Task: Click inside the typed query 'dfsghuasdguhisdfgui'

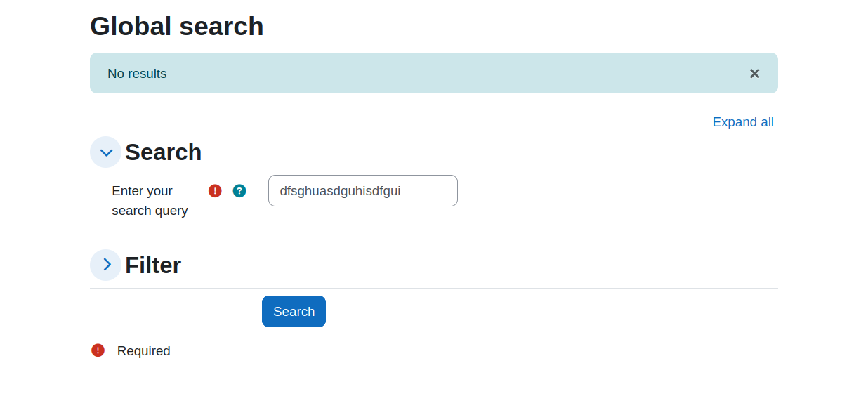Action: pyautogui.click(x=340, y=191)
